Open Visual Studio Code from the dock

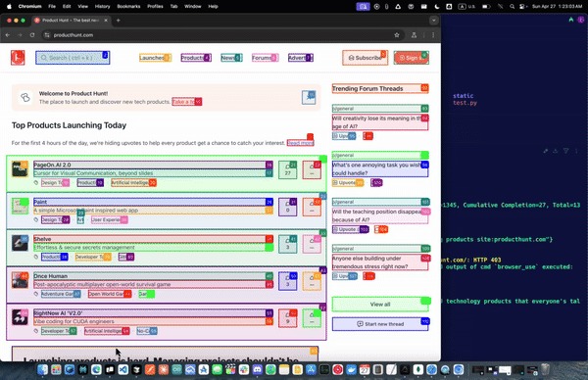123,370
